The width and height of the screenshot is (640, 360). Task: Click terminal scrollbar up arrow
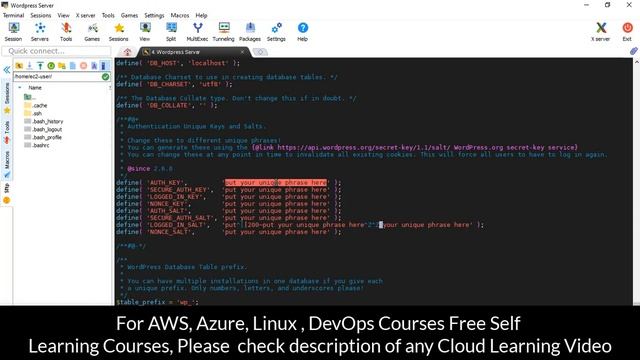[x=636, y=62]
